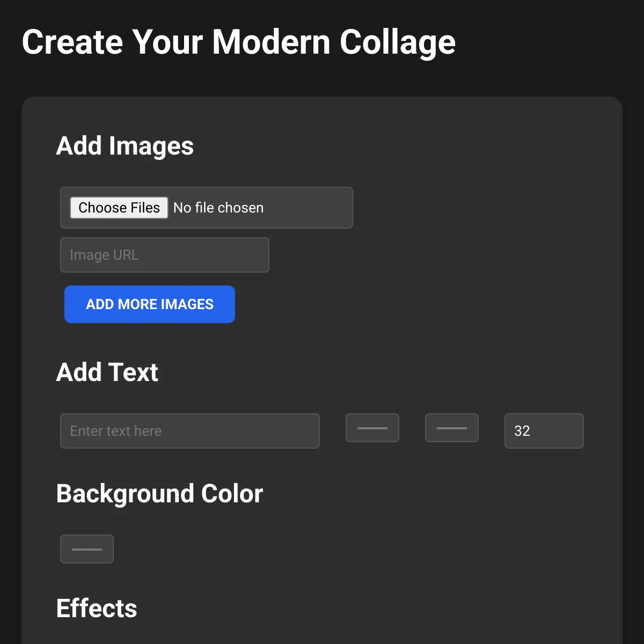Click the 'No file chosen' label
Image resolution: width=644 pixels, height=644 pixels.
click(218, 208)
